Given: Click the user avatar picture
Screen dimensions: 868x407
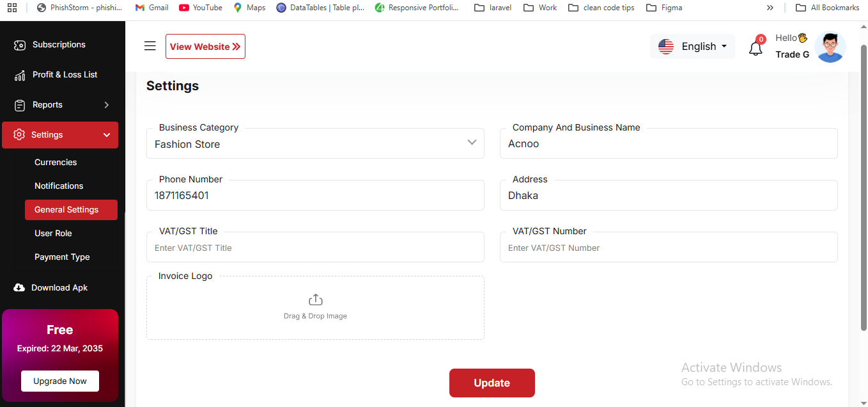Looking at the screenshot, I should coord(830,47).
